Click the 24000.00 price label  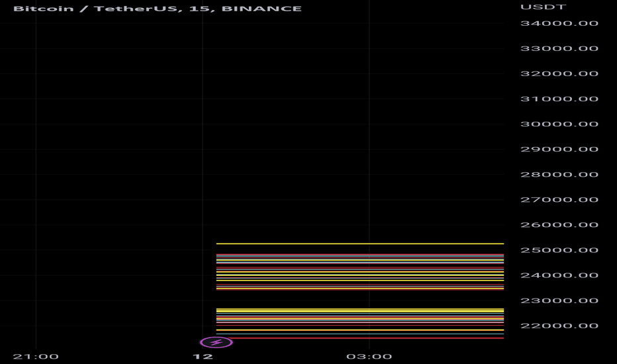tap(559, 275)
